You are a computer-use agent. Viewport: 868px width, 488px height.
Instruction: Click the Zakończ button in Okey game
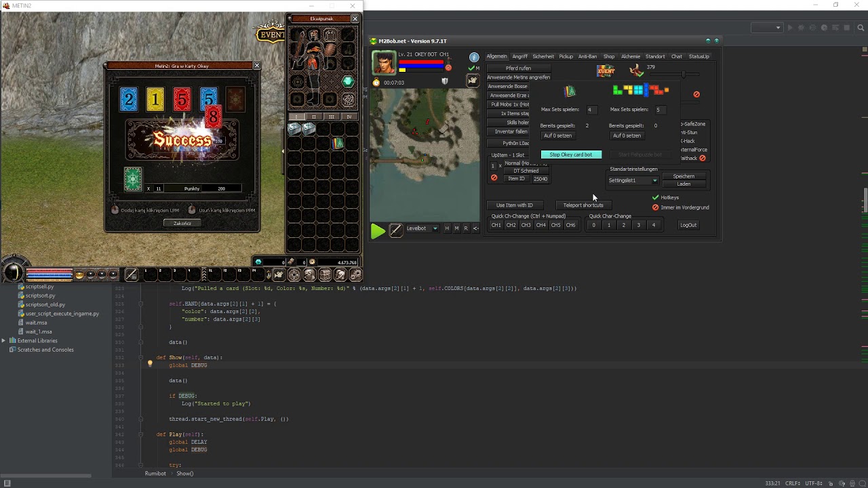182,223
